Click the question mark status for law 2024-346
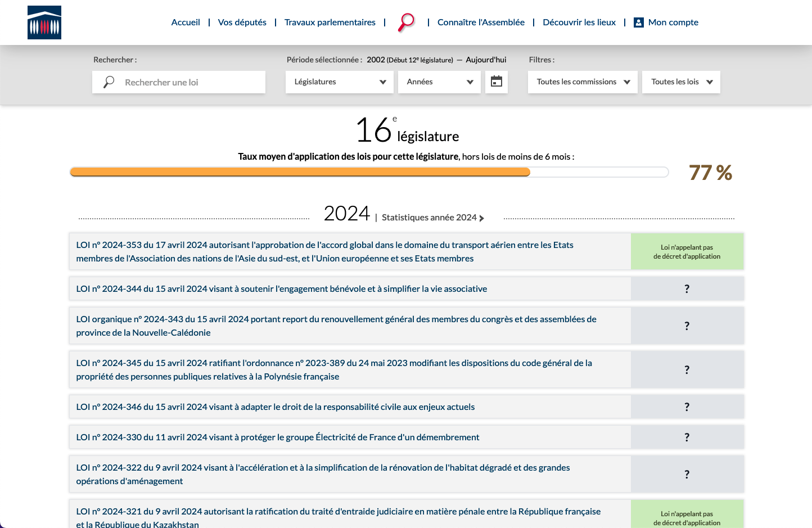Image resolution: width=812 pixels, height=528 pixels. coord(687,407)
